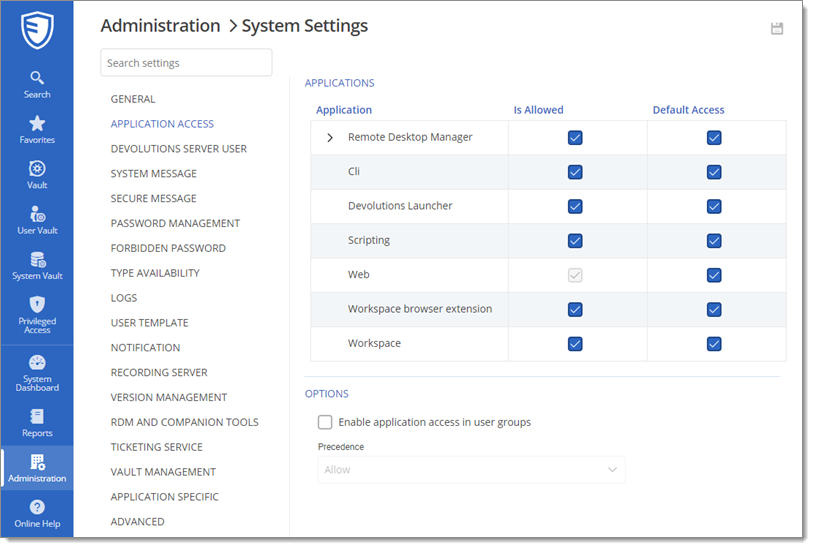
Task: Open Online Help
Action: point(37,513)
